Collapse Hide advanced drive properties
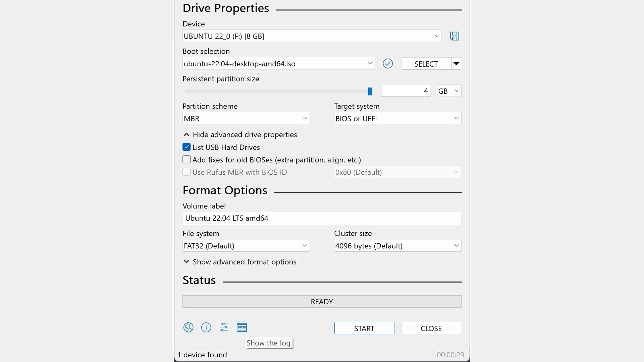Viewport: 644px width, 362px height. [240, 134]
